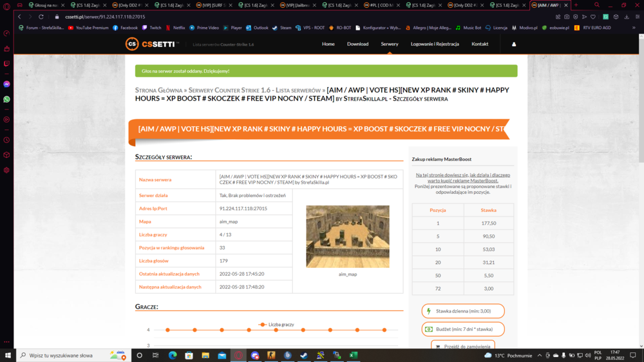Viewport: 644px width, 362px height.
Task: Reload the current page
Action: tap(41, 17)
